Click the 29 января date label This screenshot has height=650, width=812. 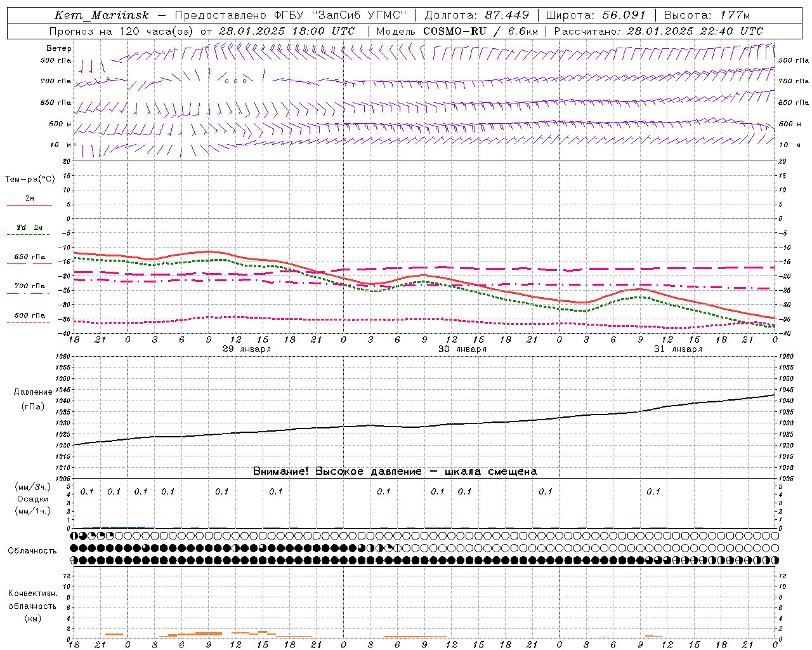247,349
